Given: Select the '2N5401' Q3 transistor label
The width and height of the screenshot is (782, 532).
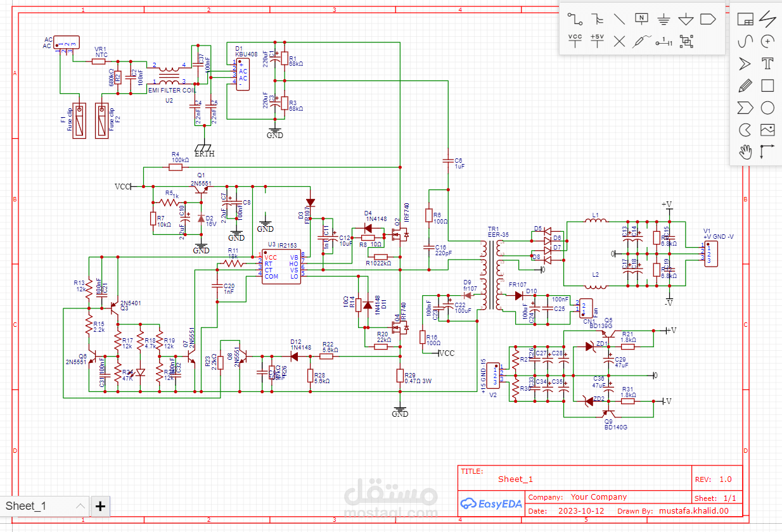Looking at the screenshot, I should pyautogui.click(x=131, y=303).
